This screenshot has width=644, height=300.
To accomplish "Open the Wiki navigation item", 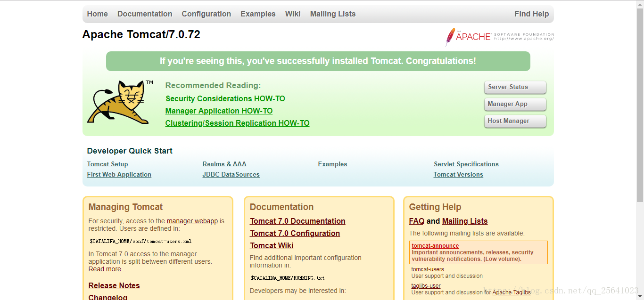I will point(293,14).
